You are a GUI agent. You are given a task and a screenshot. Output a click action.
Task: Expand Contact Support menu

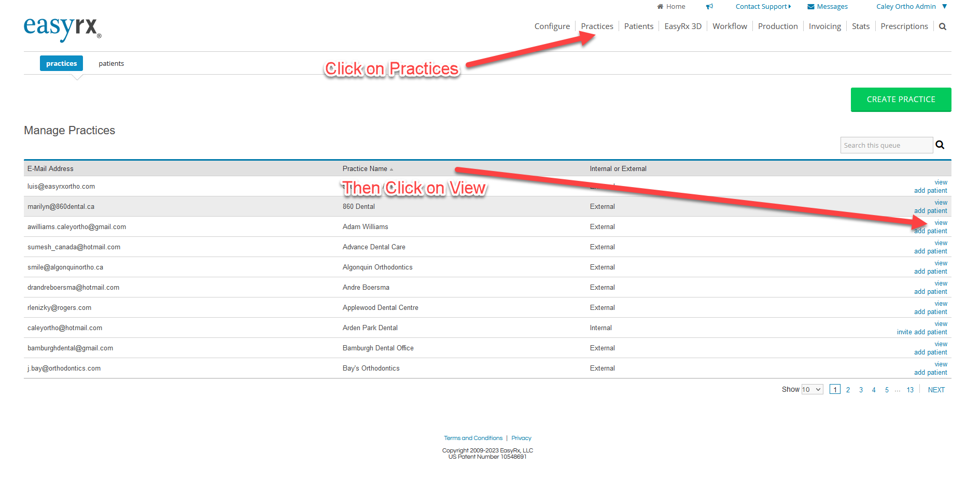tap(763, 7)
